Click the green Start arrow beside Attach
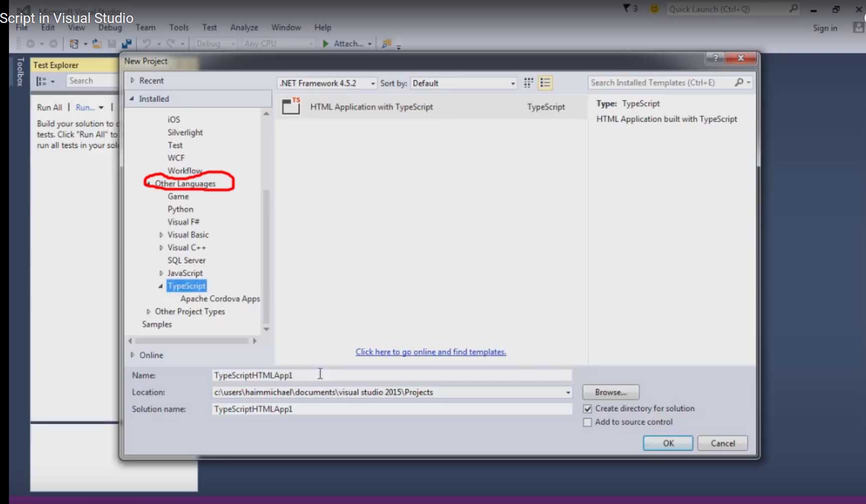866x504 pixels. click(x=326, y=44)
